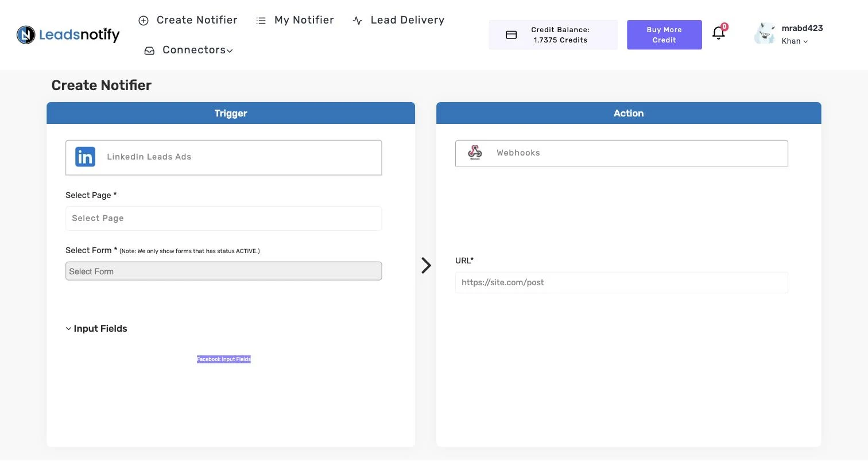Click the Trigger panel header
868x462 pixels.
tap(231, 113)
